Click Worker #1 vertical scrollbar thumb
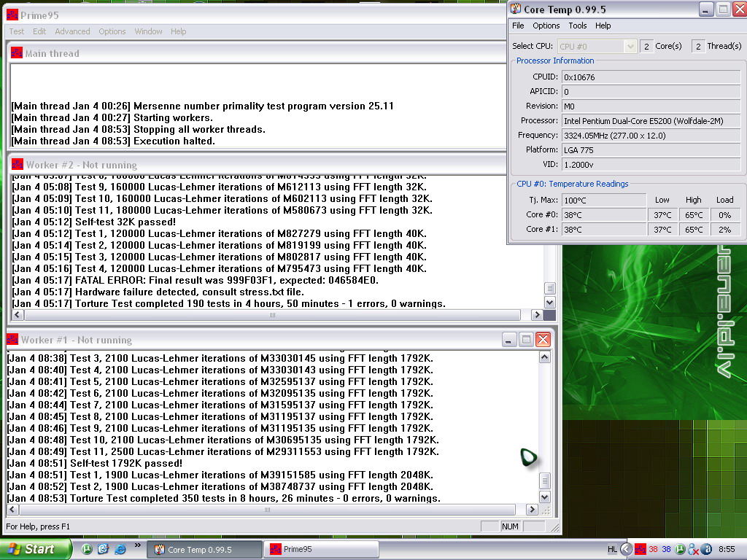Viewport: 747px width, 560px height. tap(544, 481)
